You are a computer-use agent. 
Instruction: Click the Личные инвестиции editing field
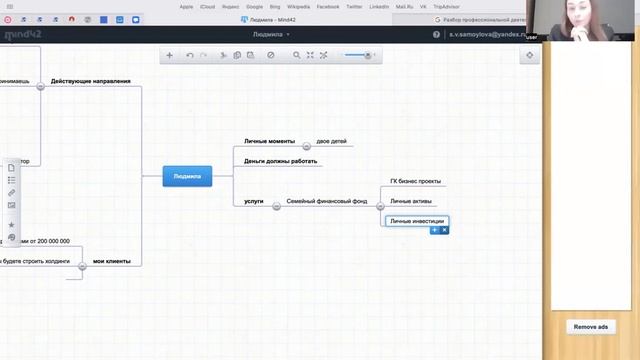coord(417,221)
